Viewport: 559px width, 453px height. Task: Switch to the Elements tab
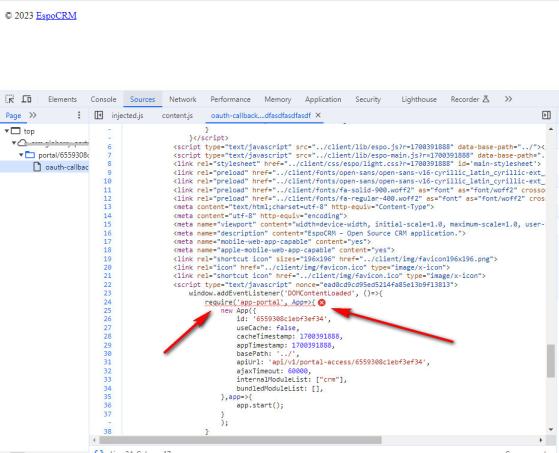(62, 99)
